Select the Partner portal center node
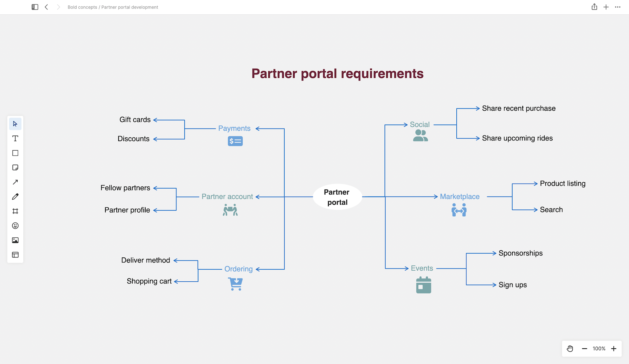 (337, 197)
